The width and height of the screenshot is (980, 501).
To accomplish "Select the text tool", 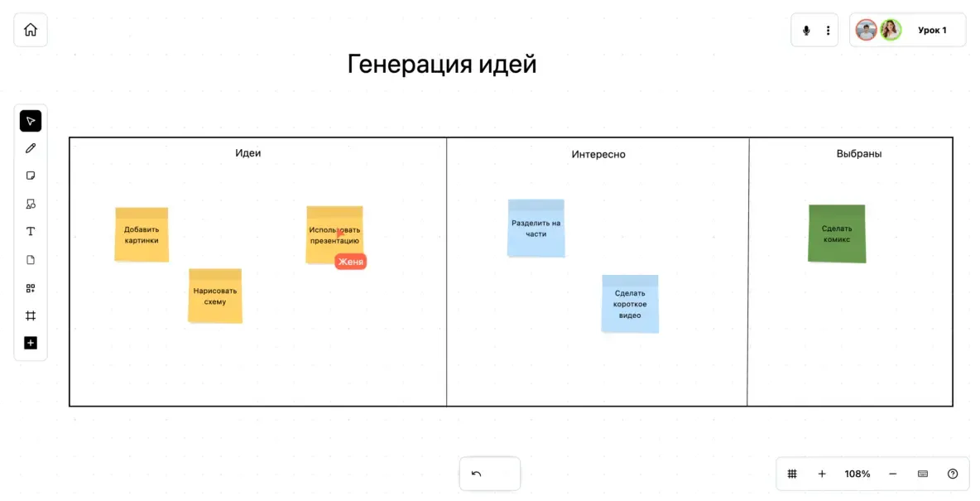I will pos(30,231).
